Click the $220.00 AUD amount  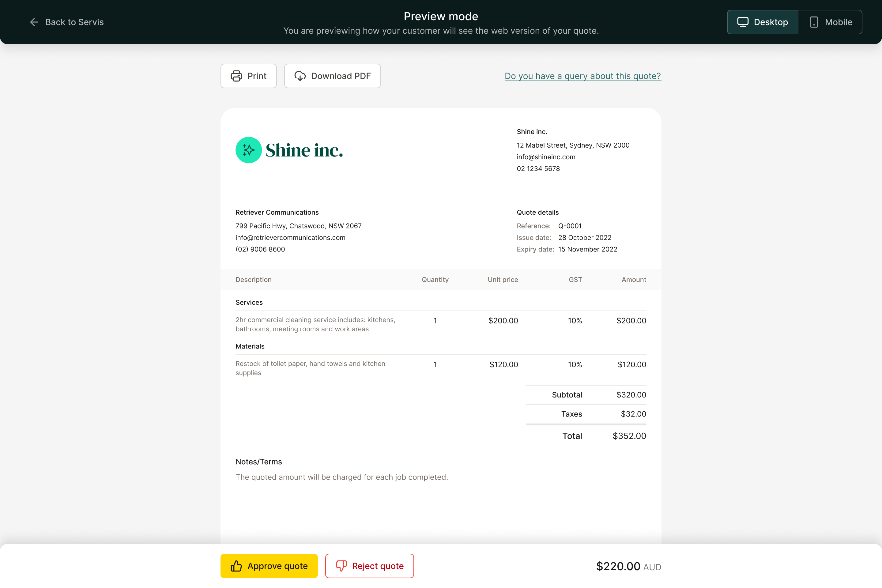[x=628, y=566]
